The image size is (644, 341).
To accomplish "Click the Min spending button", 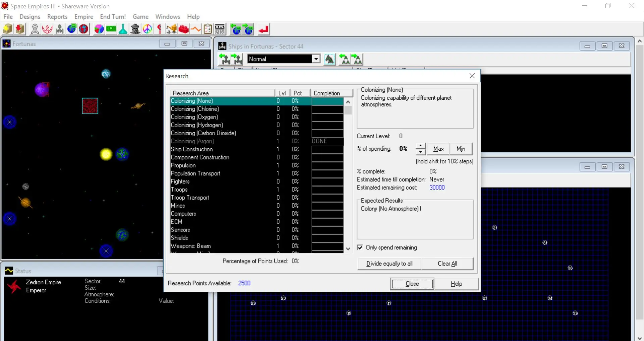I will pyautogui.click(x=461, y=149).
